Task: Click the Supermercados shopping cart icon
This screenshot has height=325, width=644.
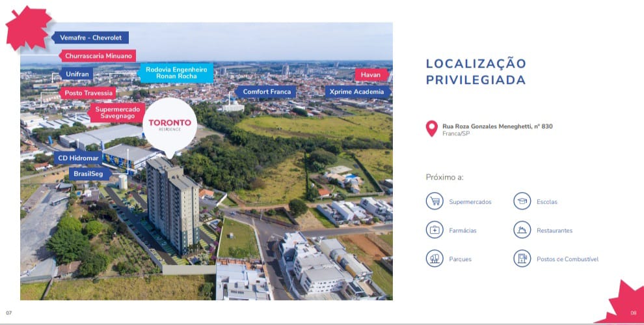Action: point(435,201)
